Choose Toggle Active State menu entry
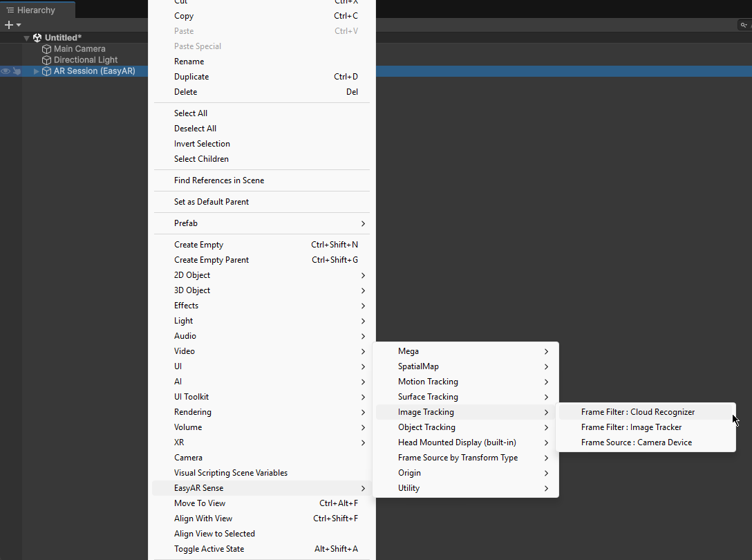This screenshot has width=752, height=560. 209,549
